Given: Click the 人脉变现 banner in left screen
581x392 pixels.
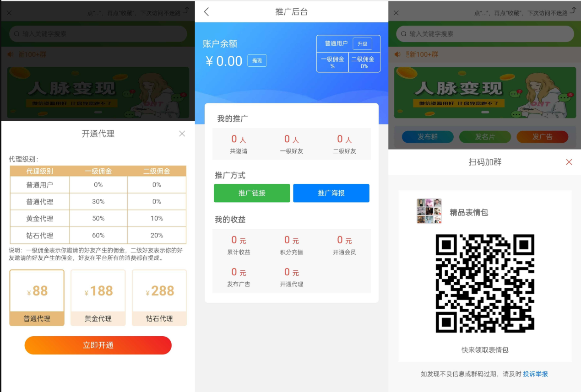Looking at the screenshot, I should (x=98, y=93).
